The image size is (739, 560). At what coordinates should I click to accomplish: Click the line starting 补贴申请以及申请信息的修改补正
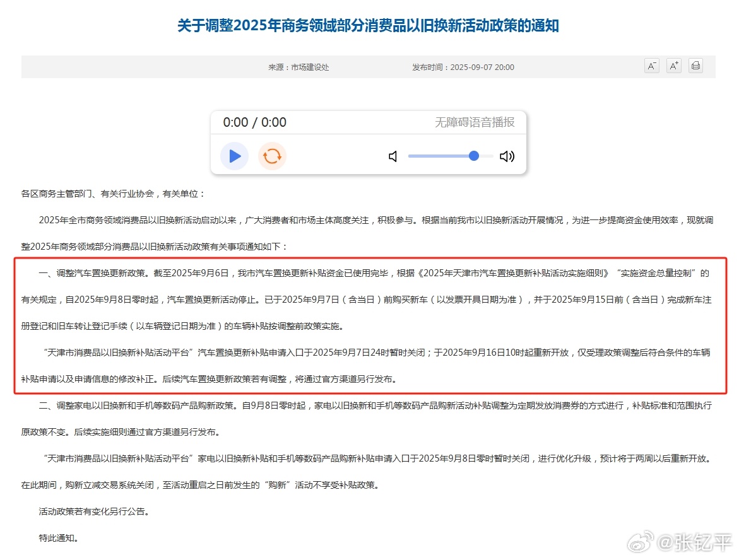pos(210,379)
